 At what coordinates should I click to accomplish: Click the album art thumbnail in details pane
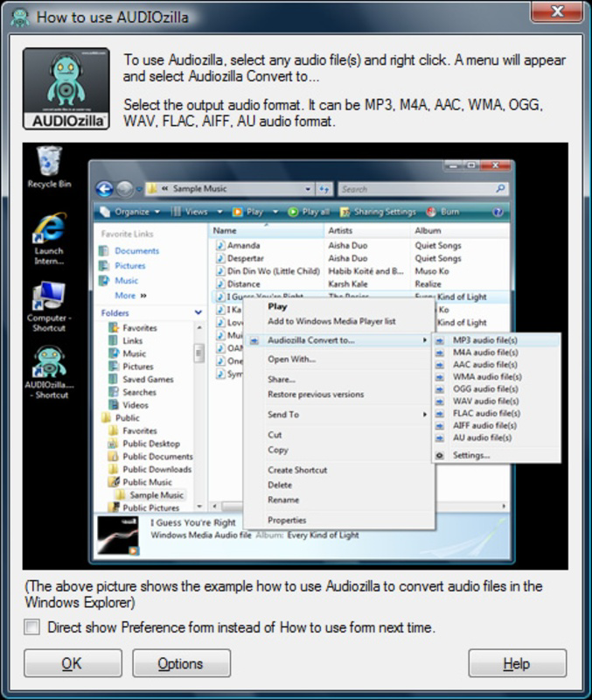(x=119, y=535)
